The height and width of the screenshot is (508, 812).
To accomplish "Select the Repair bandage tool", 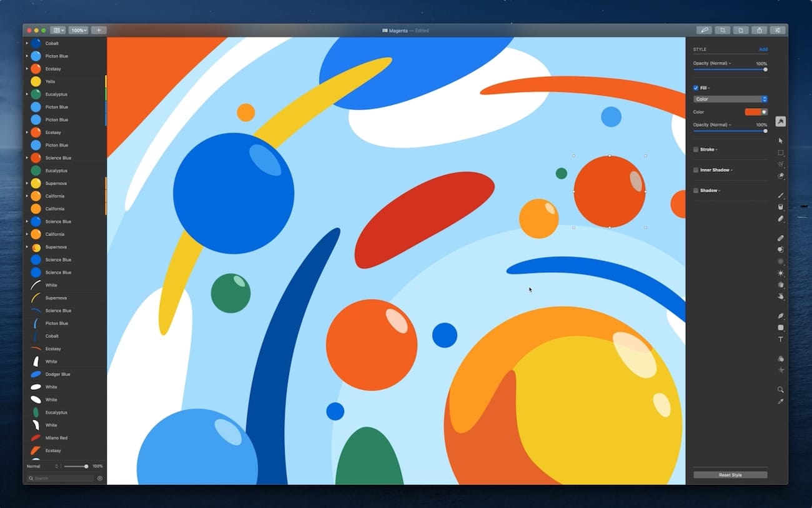I will click(x=780, y=238).
